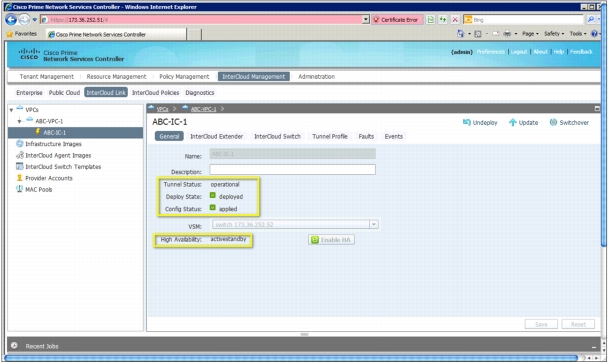The image size is (609, 364).
Task: Click the Update arrow icon
Action: coord(513,122)
